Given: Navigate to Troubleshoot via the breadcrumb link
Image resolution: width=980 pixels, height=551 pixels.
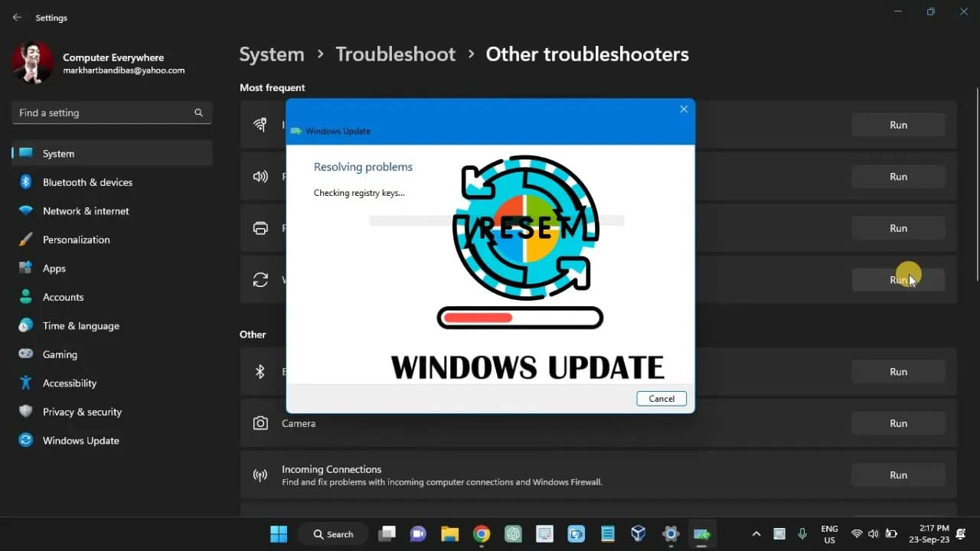Looking at the screenshot, I should click(x=395, y=54).
